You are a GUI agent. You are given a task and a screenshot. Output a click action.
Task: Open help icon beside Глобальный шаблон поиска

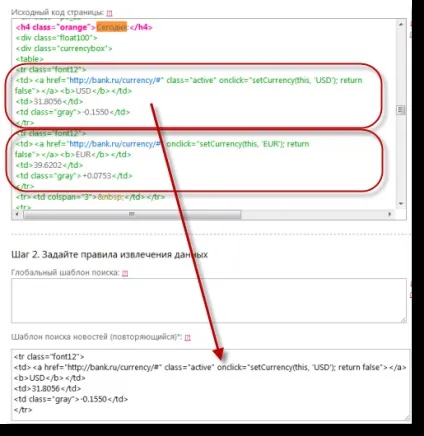pyautogui.click(x=125, y=273)
